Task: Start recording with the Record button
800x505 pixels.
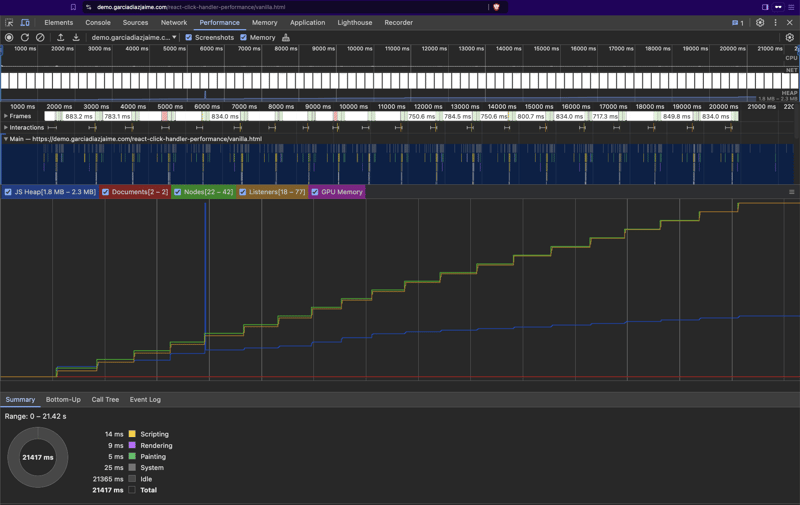Action: coord(9,37)
